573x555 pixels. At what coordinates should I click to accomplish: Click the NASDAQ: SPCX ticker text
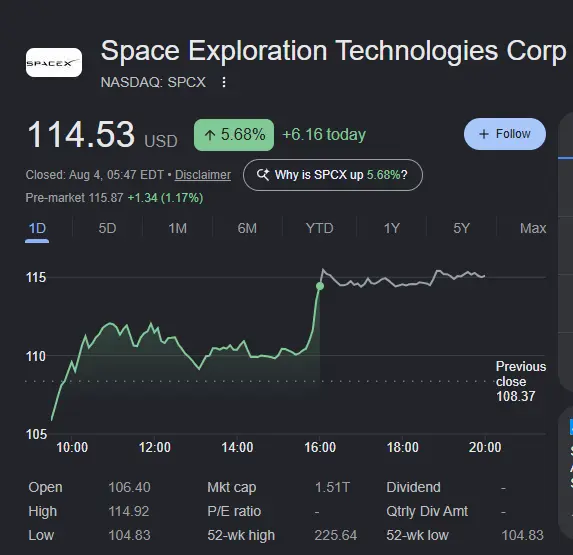(x=153, y=82)
